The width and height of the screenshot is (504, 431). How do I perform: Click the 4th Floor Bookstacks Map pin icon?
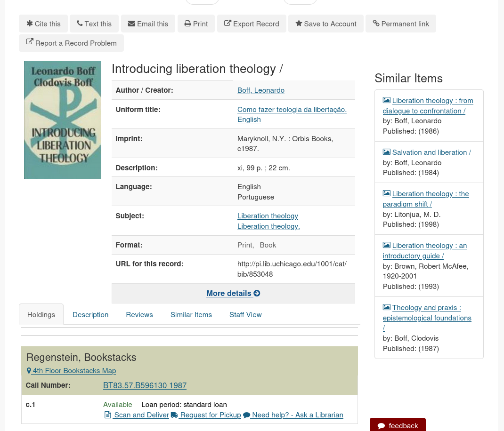pyautogui.click(x=29, y=371)
